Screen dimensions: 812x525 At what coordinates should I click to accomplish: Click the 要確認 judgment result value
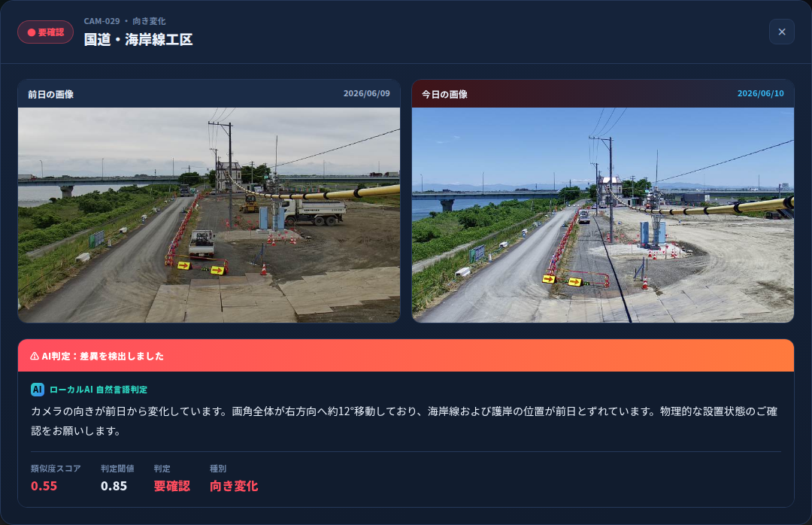[172, 486]
